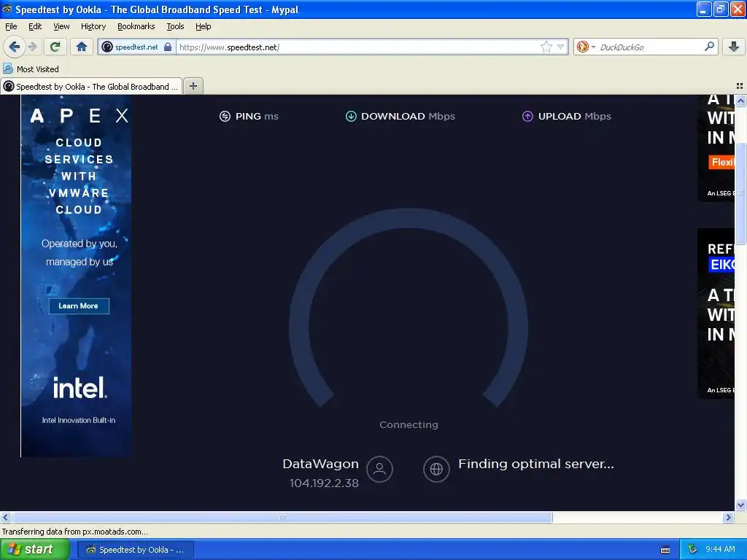
Task: Click the horizontal scrollbar thumb
Action: pos(282,517)
